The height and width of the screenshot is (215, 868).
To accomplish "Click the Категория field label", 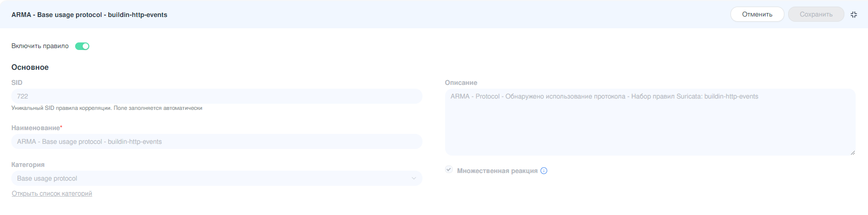I will [x=28, y=165].
